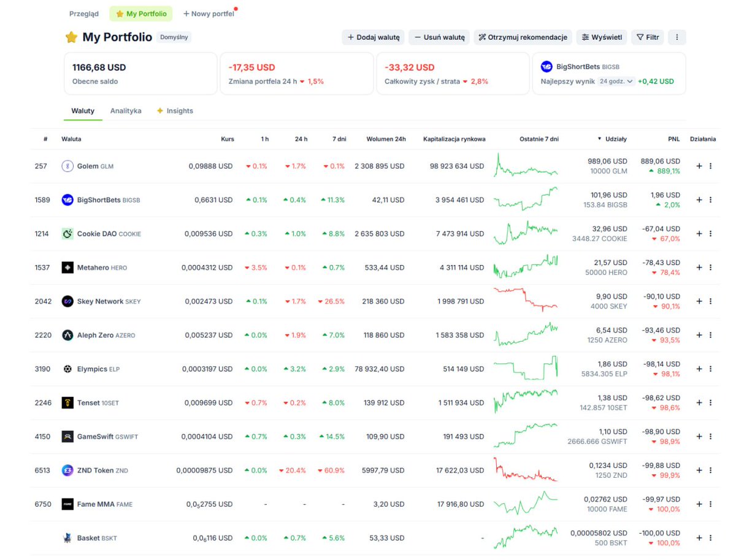
Task: Click the Metahero coin logo
Action: tap(67, 267)
